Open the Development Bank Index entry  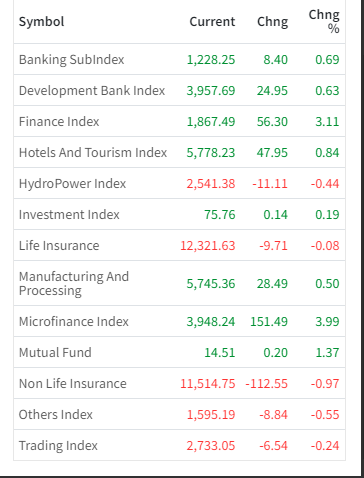point(92,91)
